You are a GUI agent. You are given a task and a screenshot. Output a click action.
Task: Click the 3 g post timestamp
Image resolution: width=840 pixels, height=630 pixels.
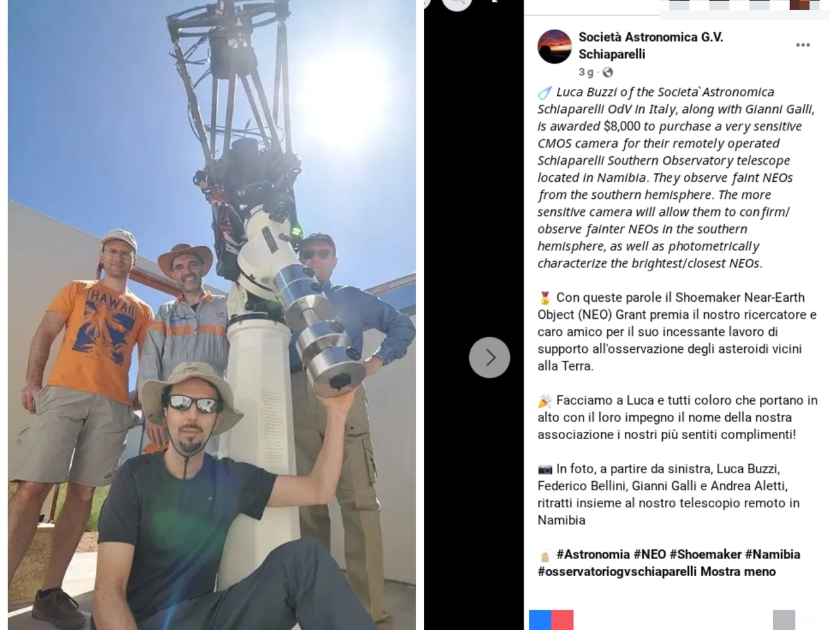coord(586,72)
